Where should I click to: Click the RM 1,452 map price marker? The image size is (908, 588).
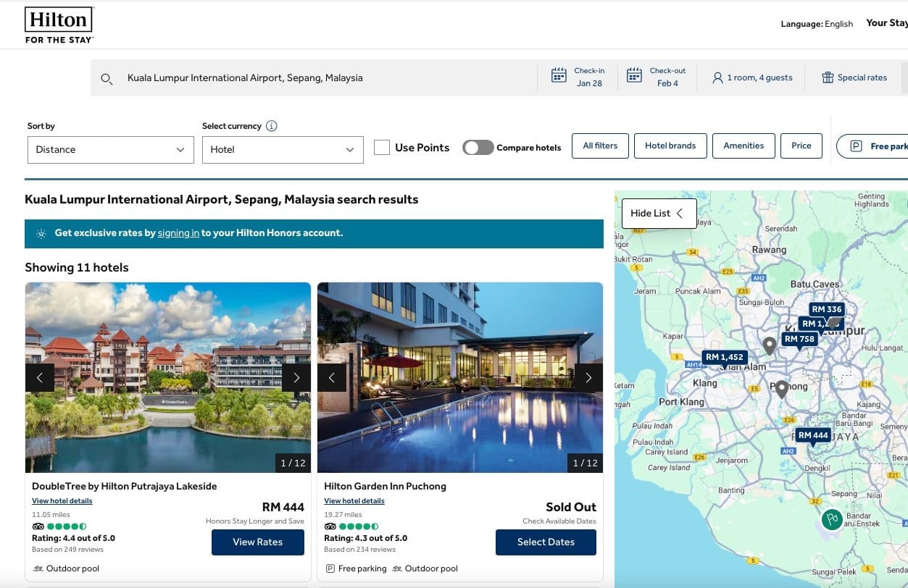click(x=725, y=357)
